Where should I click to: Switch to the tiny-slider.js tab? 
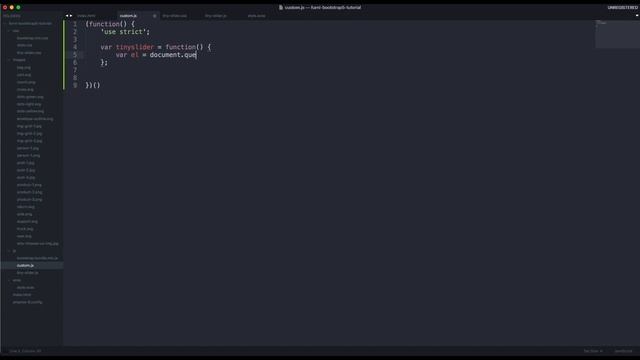click(x=216, y=16)
